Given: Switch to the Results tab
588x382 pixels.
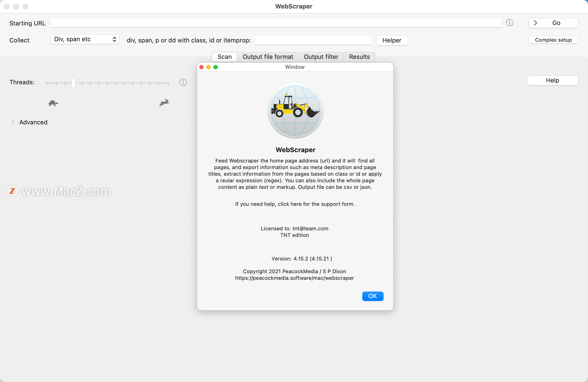Looking at the screenshot, I should click(359, 57).
